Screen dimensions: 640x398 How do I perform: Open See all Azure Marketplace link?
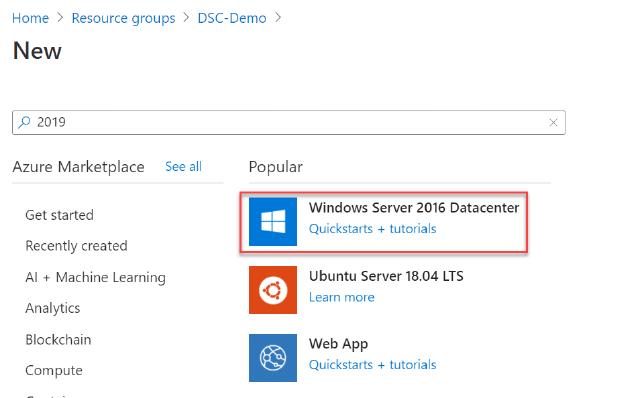[183, 167]
